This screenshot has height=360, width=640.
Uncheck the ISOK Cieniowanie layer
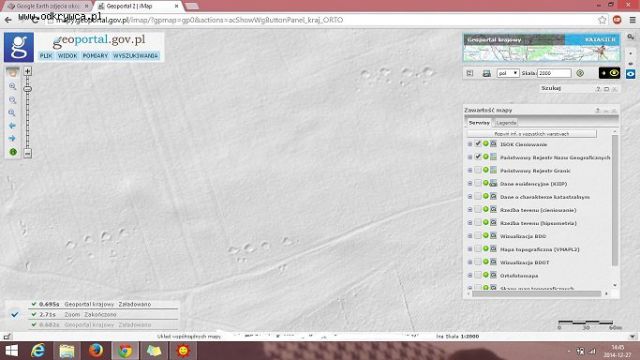pyautogui.click(x=478, y=144)
